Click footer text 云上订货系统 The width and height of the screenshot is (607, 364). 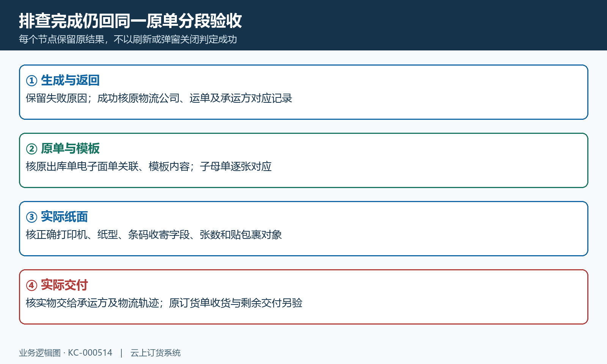coord(156,353)
